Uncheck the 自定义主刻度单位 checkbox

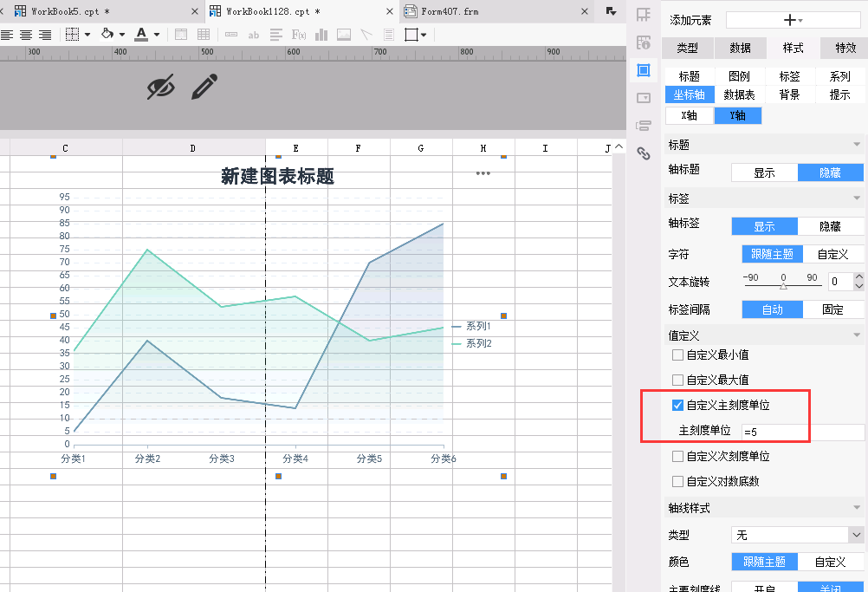coord(677,406)
